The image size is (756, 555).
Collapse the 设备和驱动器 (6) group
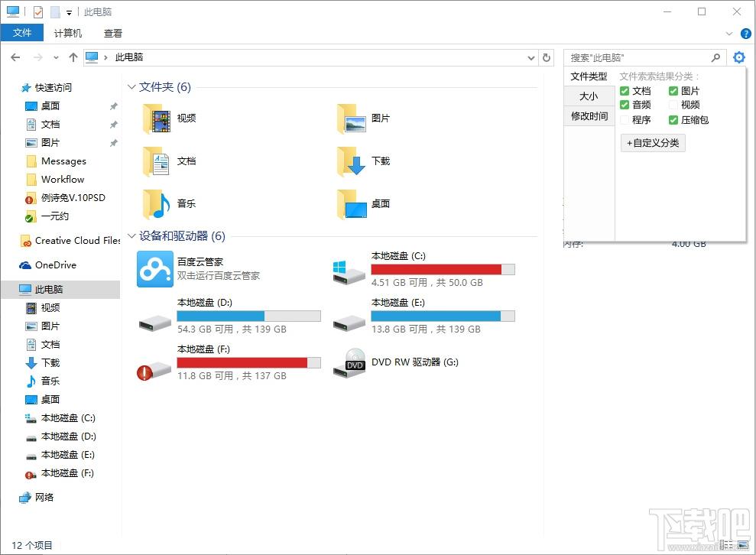point(131,235)
